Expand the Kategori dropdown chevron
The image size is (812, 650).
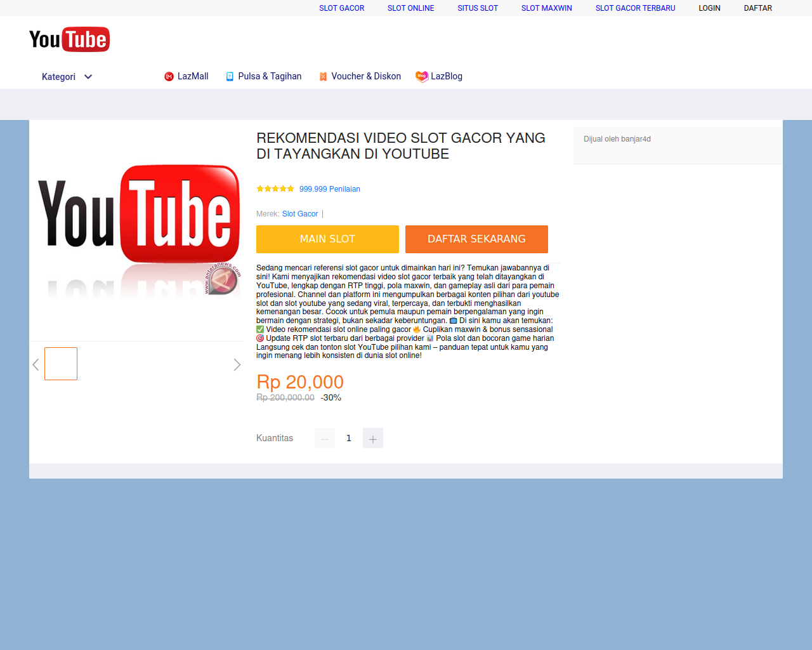click(88, 77)
